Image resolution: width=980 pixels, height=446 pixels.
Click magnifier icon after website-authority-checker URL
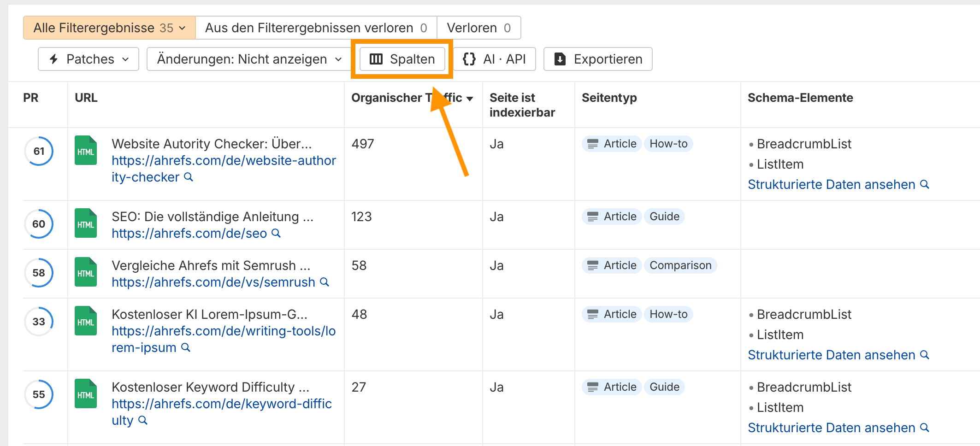tap(189, 177)
